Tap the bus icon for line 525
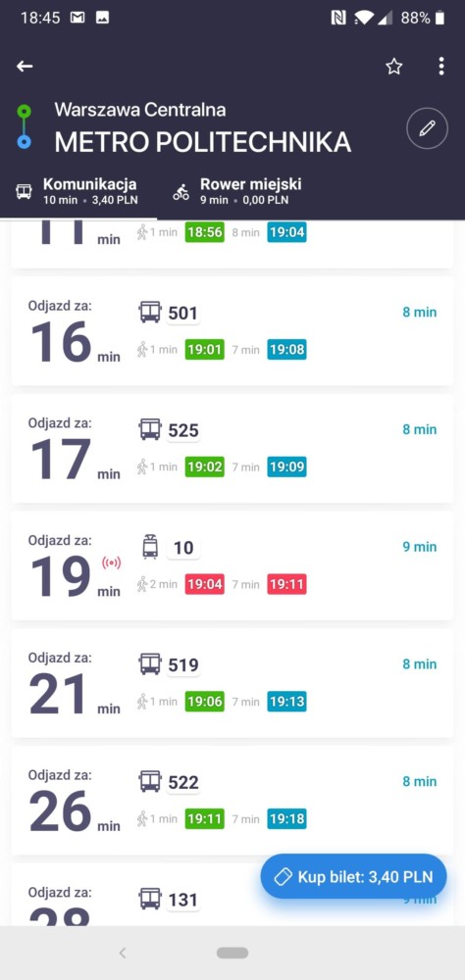Screen dimensions: 465x980 click(150, 429)
